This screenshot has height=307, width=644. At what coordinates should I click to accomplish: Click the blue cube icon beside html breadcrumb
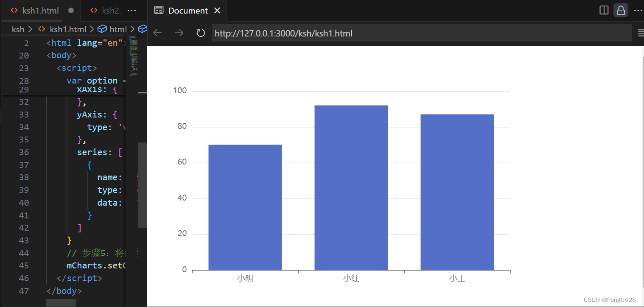coord(102,29)
